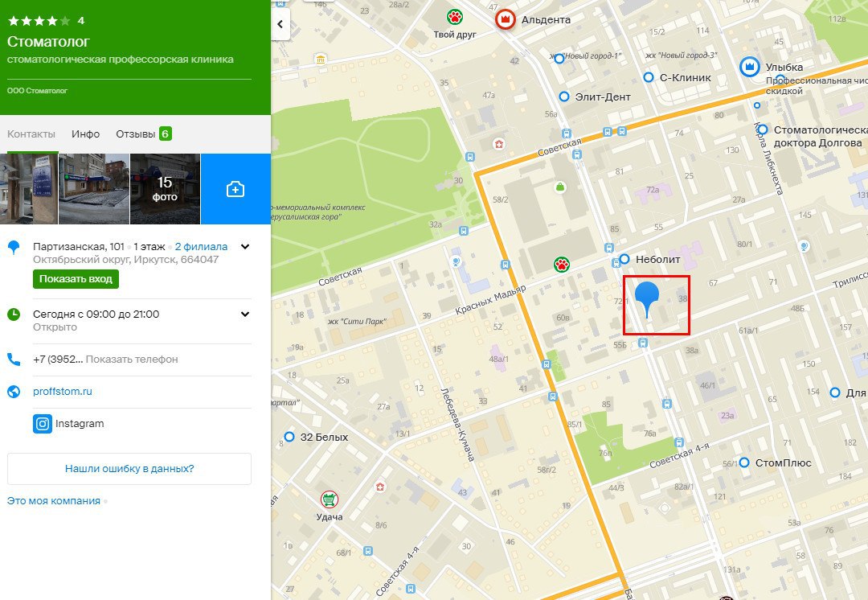Screen dimensions: 868x600
Task: Click the Партизанская, 101 address text
Action: point(79,247)
